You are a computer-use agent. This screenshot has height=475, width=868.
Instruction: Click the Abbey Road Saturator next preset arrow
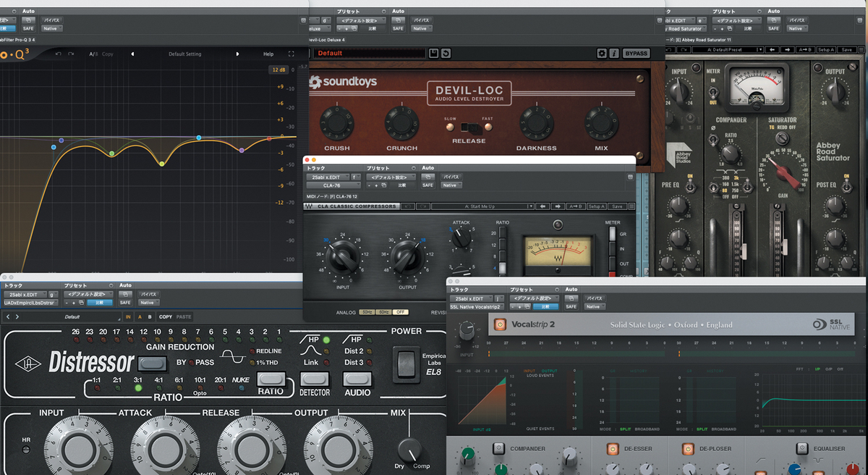point(788,49)
